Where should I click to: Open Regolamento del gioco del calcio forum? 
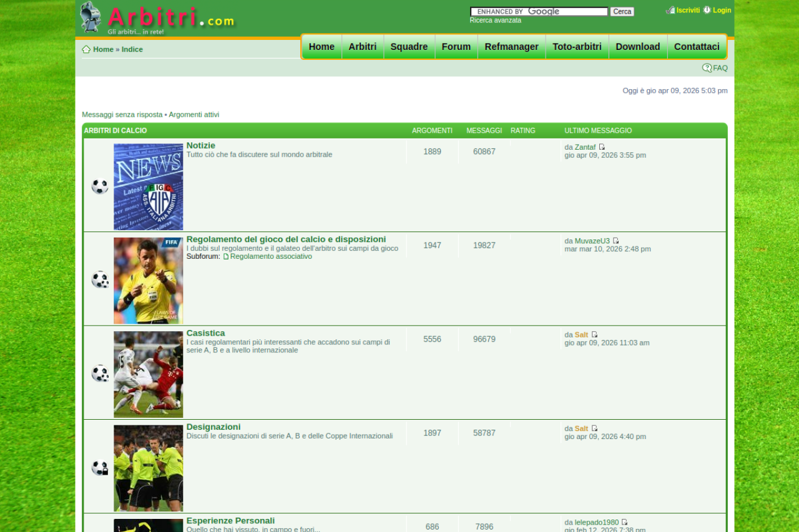pos(287,239)
